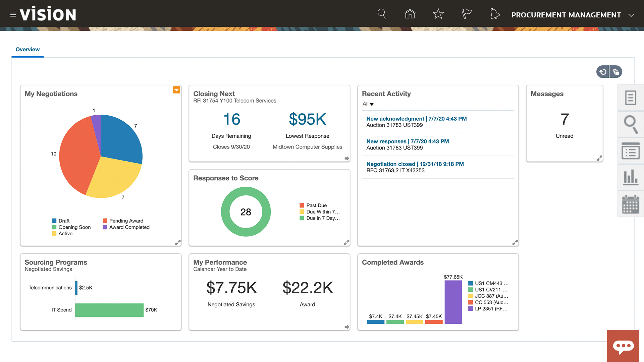Click Pending Award legend color swatch
644x362 pixels.
pyautogui.click(x=105, y=221)
